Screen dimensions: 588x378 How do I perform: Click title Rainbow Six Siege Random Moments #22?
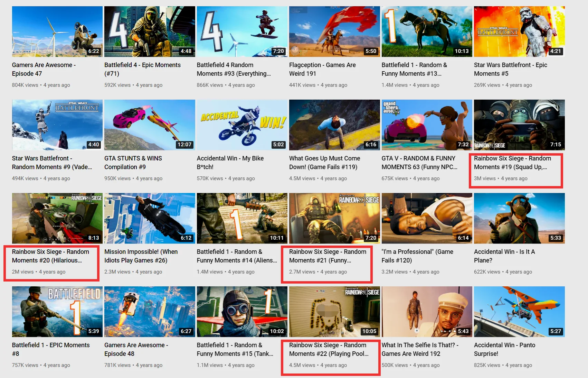[x=329, y=349]
